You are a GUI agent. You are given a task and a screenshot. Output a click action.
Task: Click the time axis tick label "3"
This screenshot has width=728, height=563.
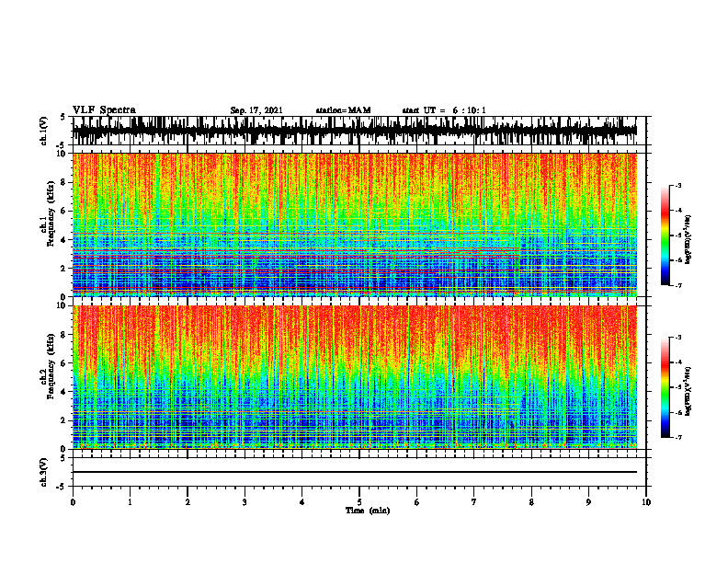click(x=245, y=502)
